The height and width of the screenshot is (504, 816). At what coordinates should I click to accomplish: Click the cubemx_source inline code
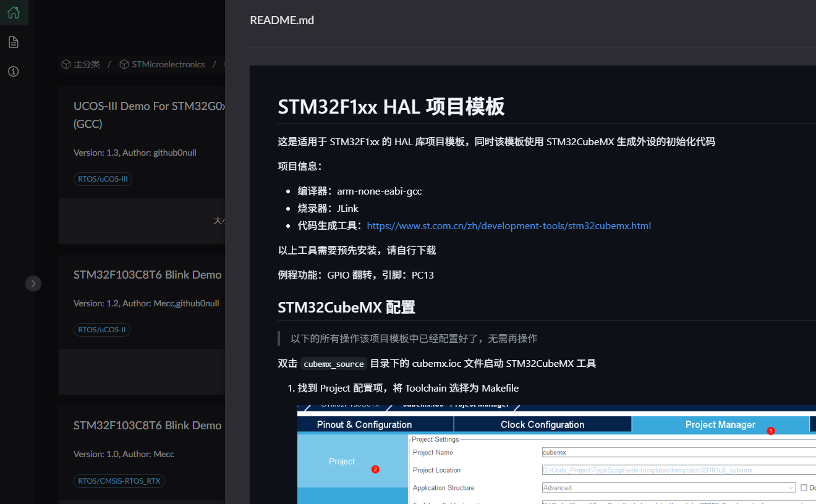334,364
